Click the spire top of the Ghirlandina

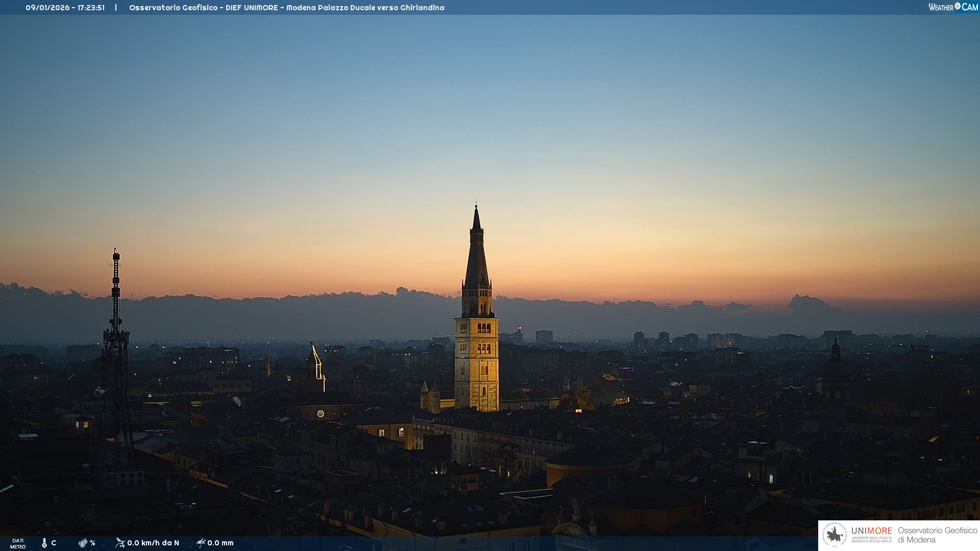point(476,214)
